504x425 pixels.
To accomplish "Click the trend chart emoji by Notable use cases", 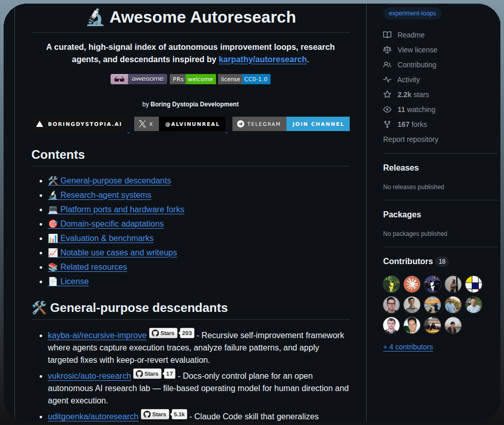I will 52,253.
